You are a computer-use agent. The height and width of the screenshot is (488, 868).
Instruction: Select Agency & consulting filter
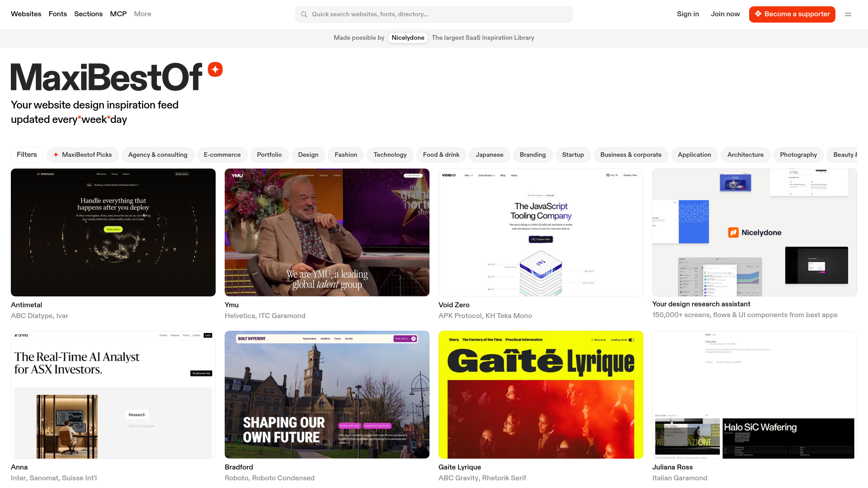coord(158,155)
